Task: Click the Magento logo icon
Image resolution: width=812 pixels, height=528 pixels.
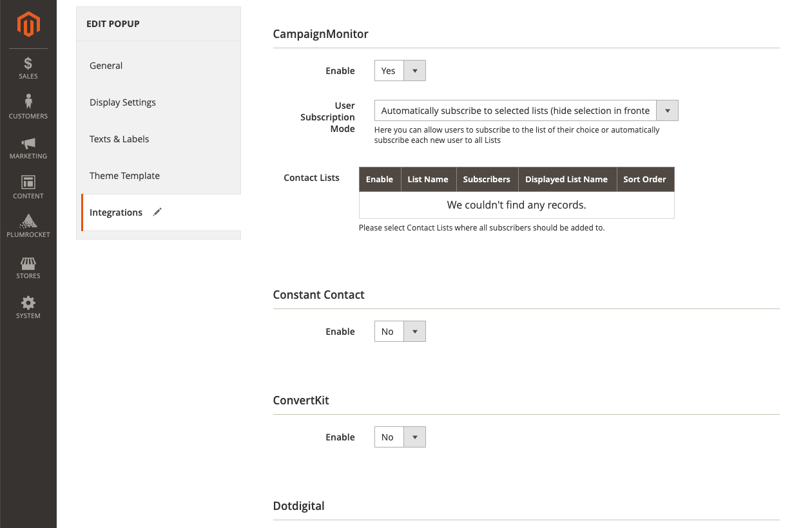Action: point(28,24)
